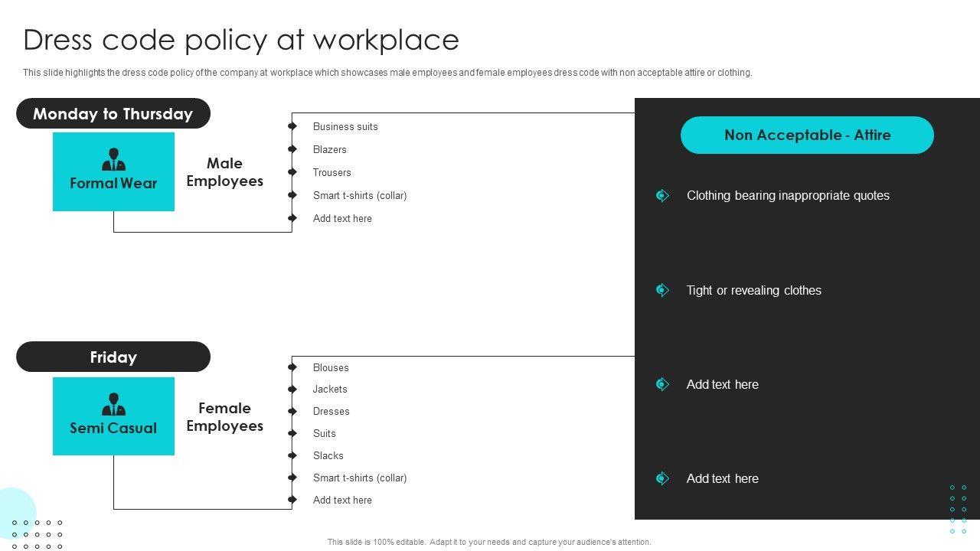Screen dimensions: 980x551
Task: Click the 'Blouses' list item
Action: click(331, 367)
